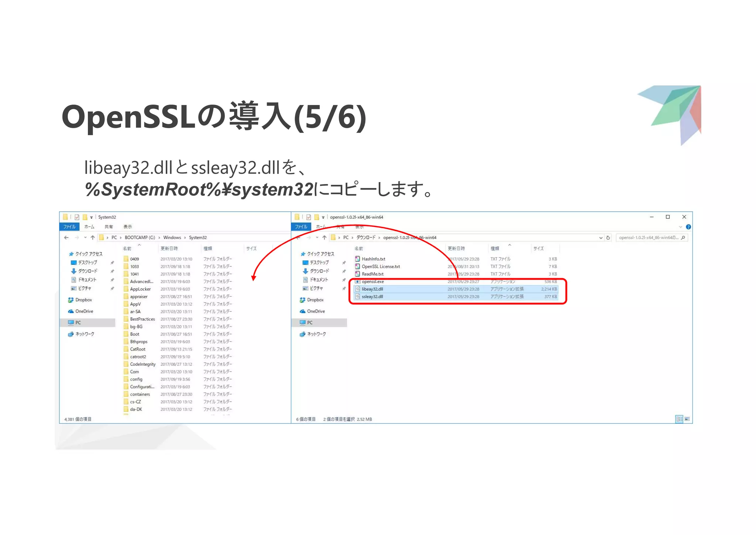The height and width of the screenshot is (535, 756).
Task: Click the appraiser folder name
Action: pyautogui.click(x=139, y=297)
